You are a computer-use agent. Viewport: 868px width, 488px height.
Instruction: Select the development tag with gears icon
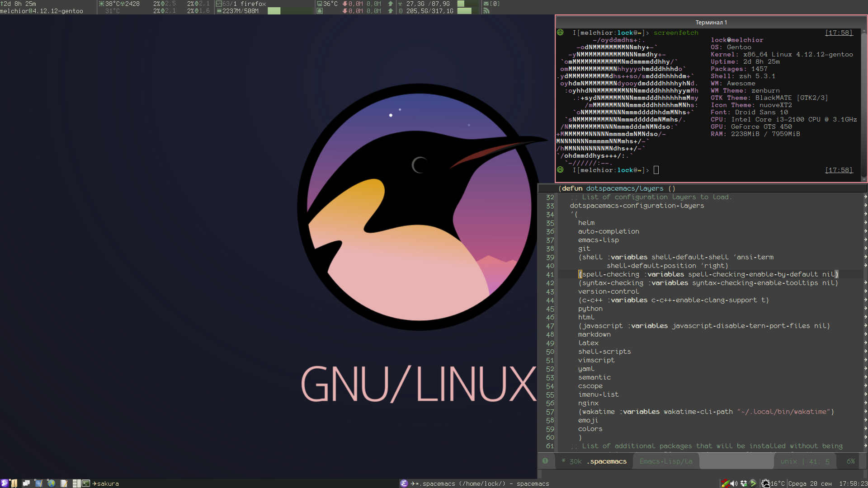point(39,483)
